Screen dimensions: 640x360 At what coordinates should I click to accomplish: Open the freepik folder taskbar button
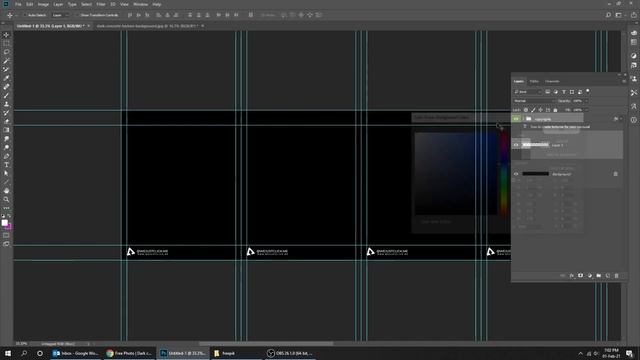point(235,353)
